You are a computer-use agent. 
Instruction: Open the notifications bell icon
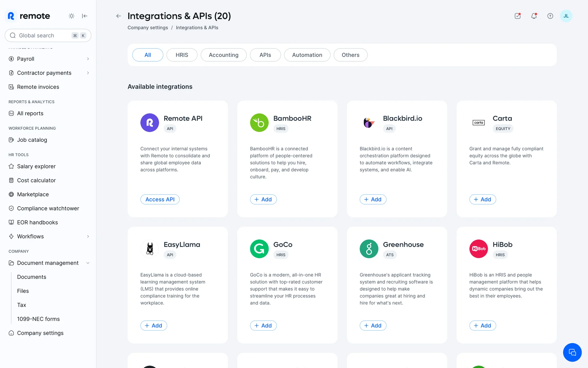534,16
